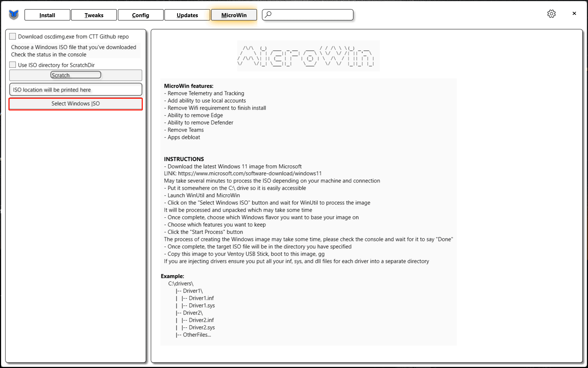Click 'Ability to remove Edge' line
The width and height of the screenshot is (588, 368).
194,115
